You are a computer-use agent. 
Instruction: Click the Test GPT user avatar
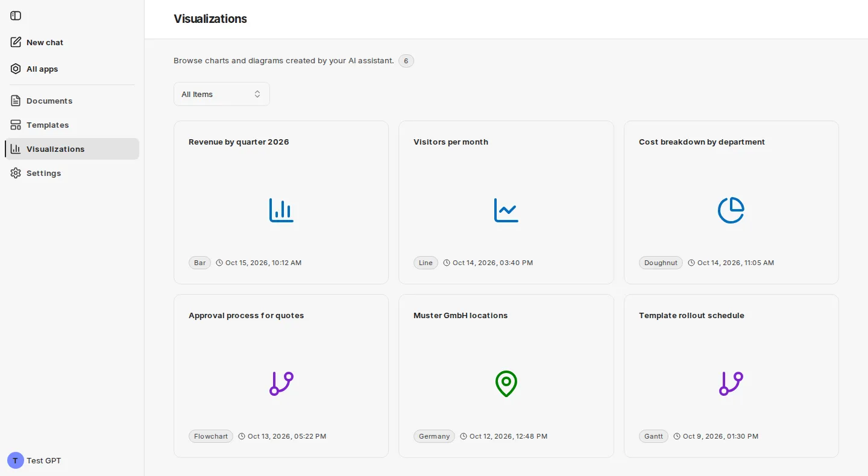tap(16, 460)
